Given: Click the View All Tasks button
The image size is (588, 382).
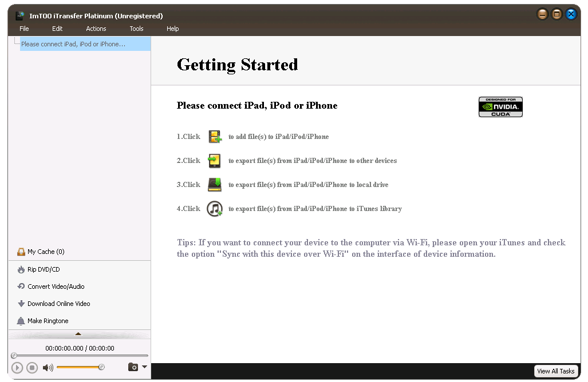Looking at the screenshot, I should tap(555, 371).
